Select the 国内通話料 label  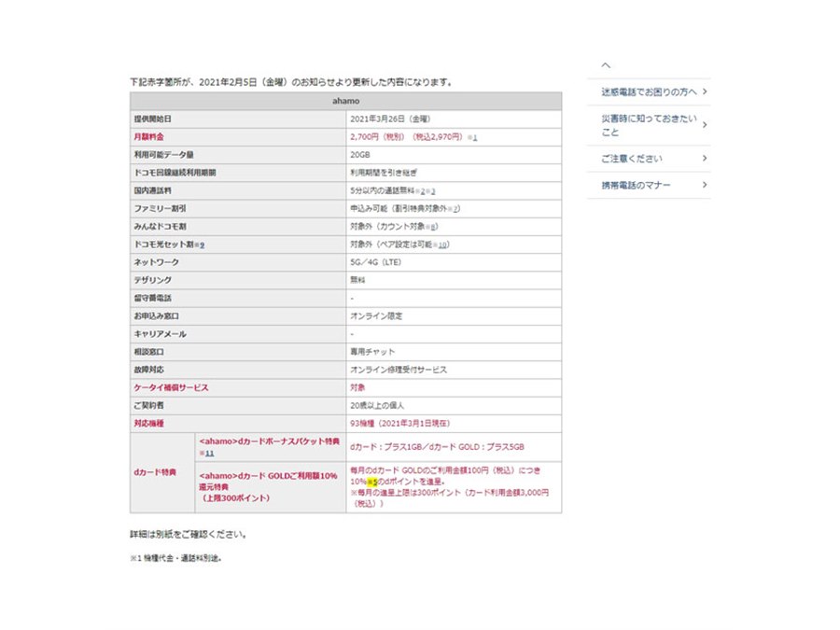click(x=153, y=190)
